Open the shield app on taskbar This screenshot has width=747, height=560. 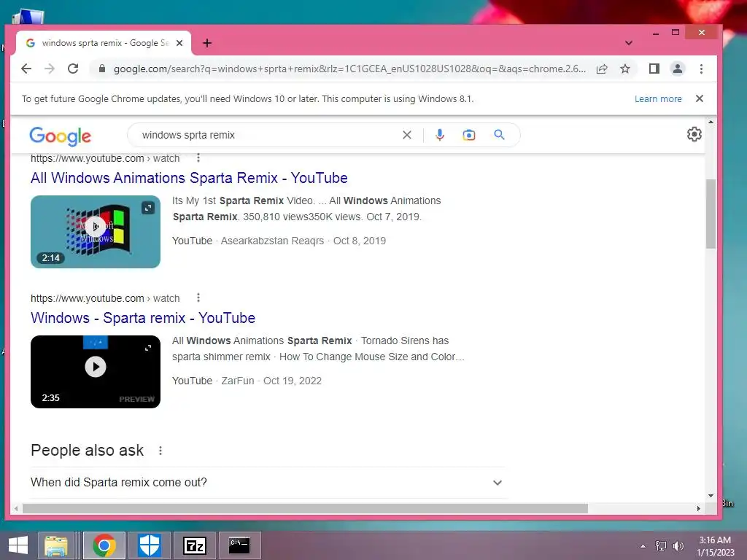point(149,545)
